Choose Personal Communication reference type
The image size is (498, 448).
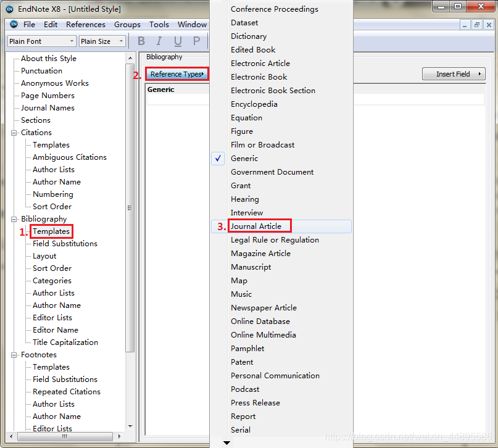[x=281, y=376]
